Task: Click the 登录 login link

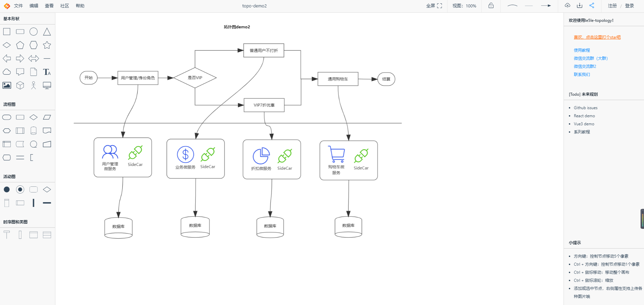Action: [630, 6]
